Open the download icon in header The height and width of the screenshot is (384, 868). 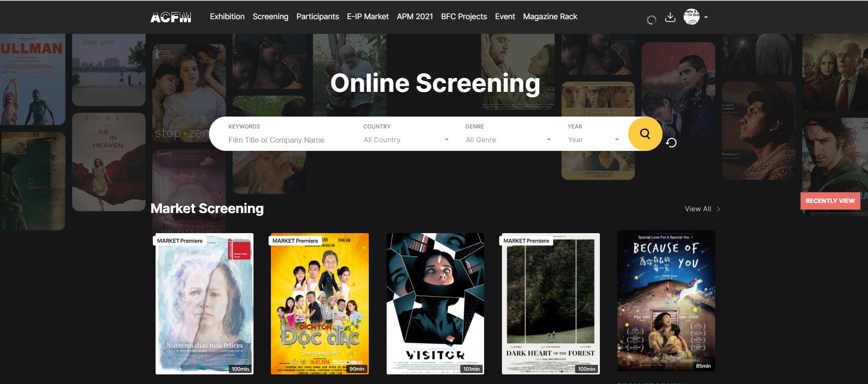(x=670, y=17)
